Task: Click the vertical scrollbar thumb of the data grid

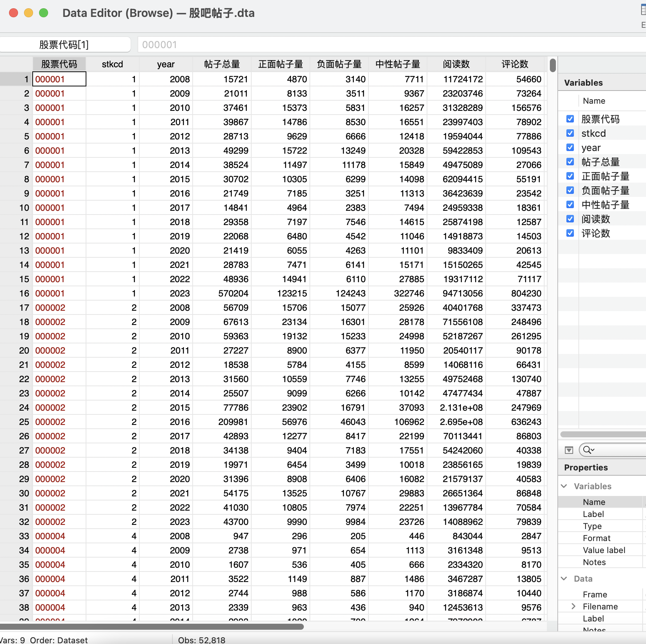Action: [x=552, y=65]
